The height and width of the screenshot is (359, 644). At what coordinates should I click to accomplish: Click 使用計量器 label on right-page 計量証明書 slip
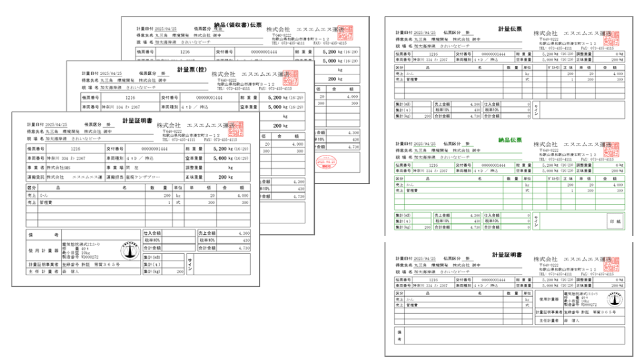(548, 299)
